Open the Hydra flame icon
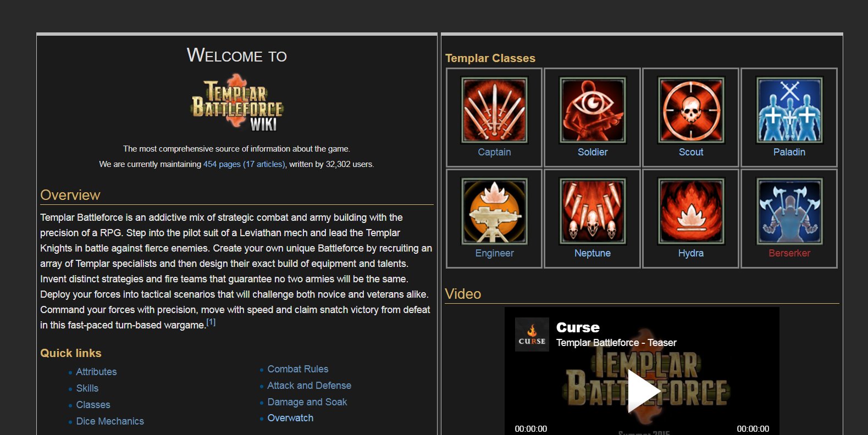Viewport: 868px width, 435px height. point(691,211)
